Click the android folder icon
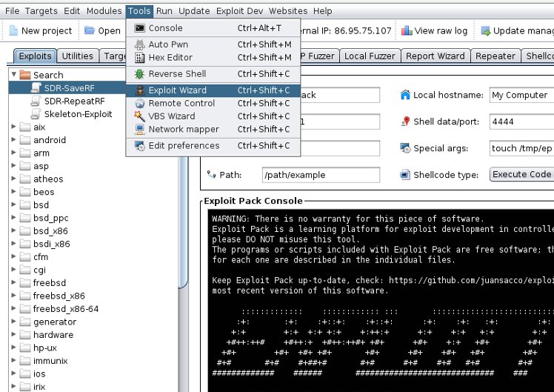 point(25,140)
